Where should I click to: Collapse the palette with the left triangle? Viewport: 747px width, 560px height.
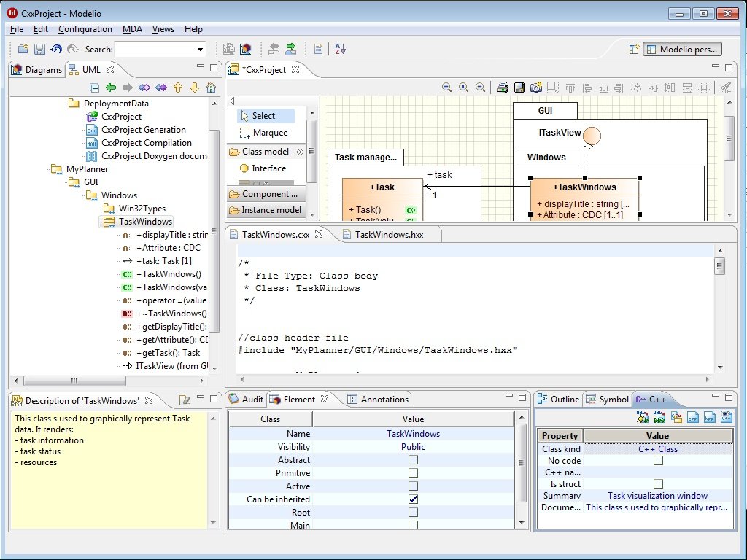(x=232, y=101)
